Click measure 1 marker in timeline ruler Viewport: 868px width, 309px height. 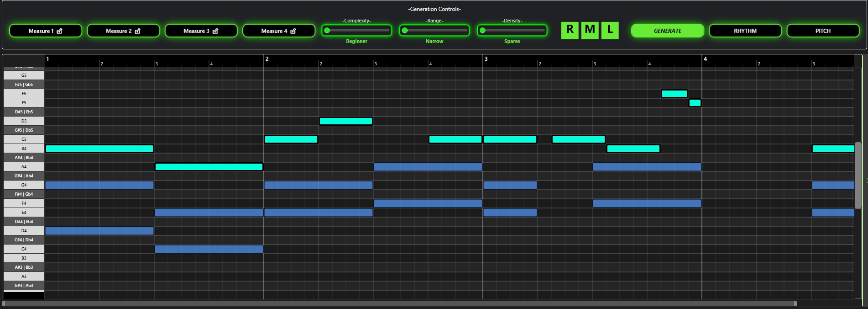(47, 59)
